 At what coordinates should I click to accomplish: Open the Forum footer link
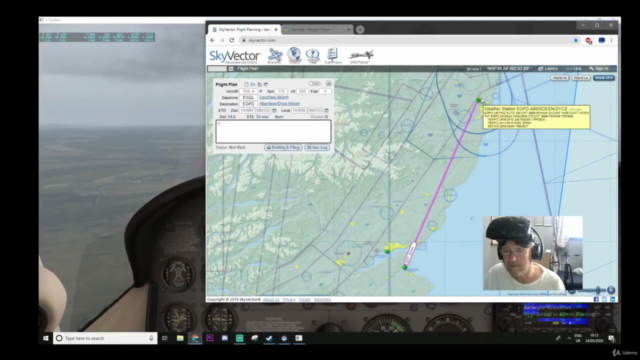coord(304,300)
